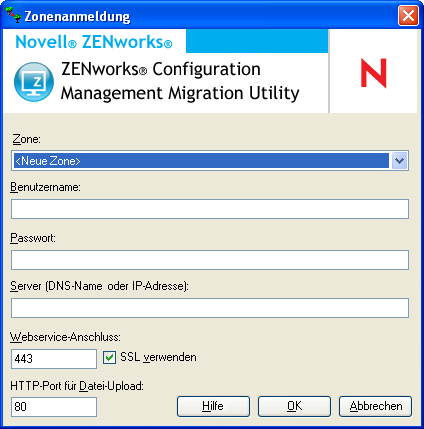
Task: Click the red Novell N logo
Action: click(374, 73)
